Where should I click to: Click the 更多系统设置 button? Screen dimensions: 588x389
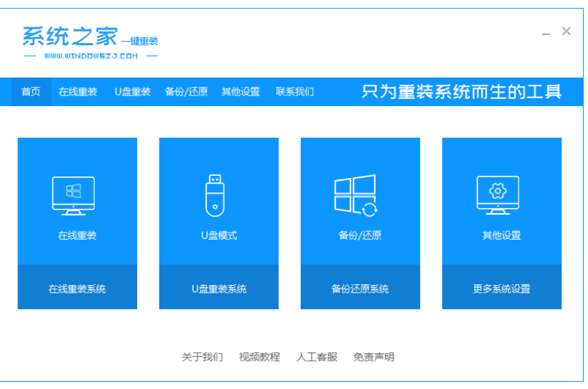tap(501, 289)
